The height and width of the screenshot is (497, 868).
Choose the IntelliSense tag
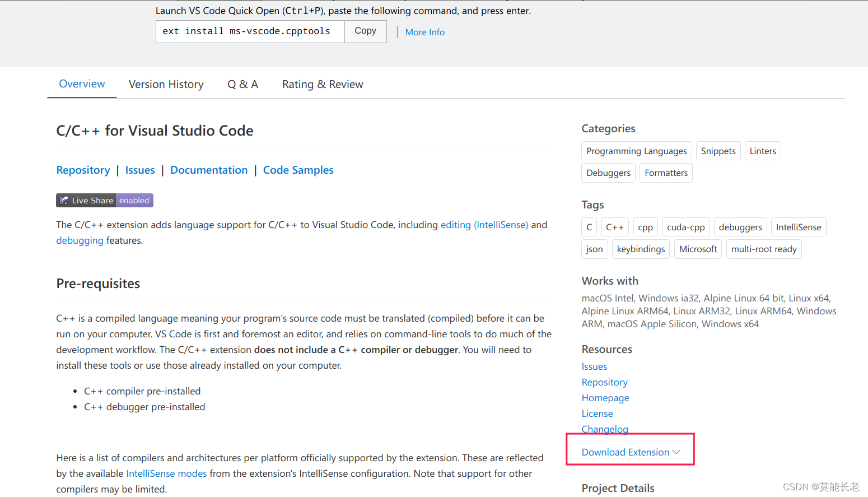click(799, 227)
